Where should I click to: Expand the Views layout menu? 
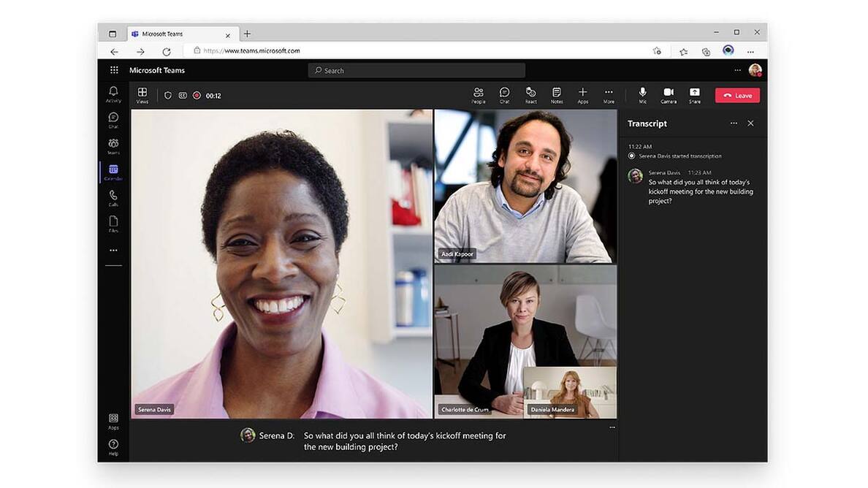coord(142,95)
